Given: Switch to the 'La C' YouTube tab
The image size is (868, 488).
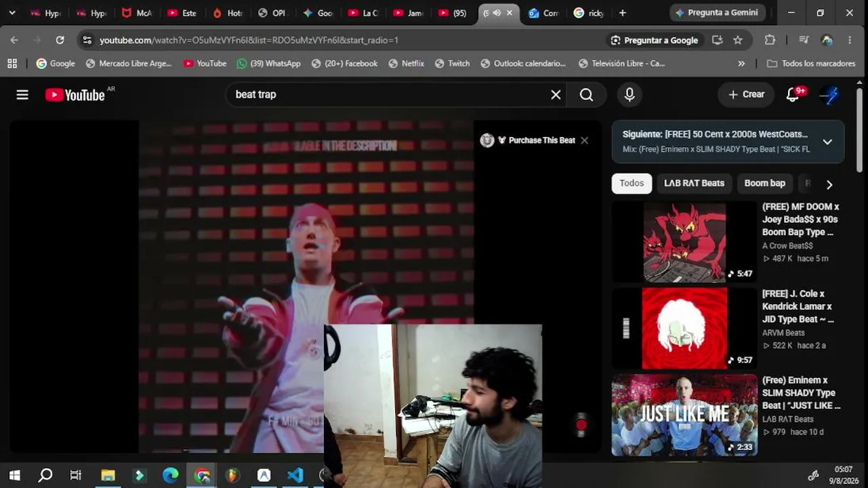Looking at the screenshot, I should [364, 13].
